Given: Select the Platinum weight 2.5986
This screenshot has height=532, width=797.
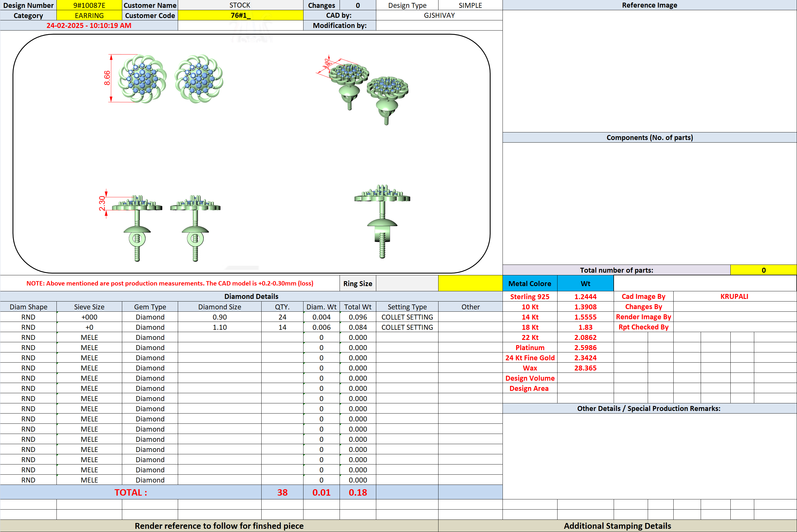Looking at the screenshot, I should point(585,347).
